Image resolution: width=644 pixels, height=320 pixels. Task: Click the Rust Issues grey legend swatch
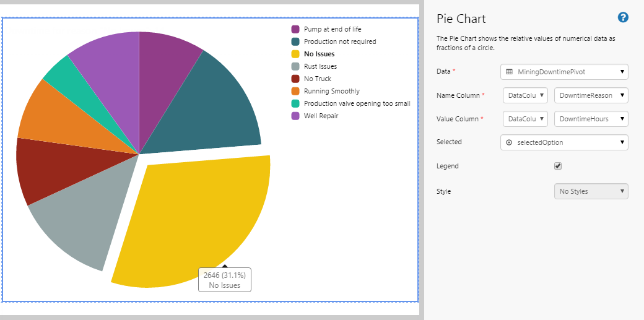point(295,66)
